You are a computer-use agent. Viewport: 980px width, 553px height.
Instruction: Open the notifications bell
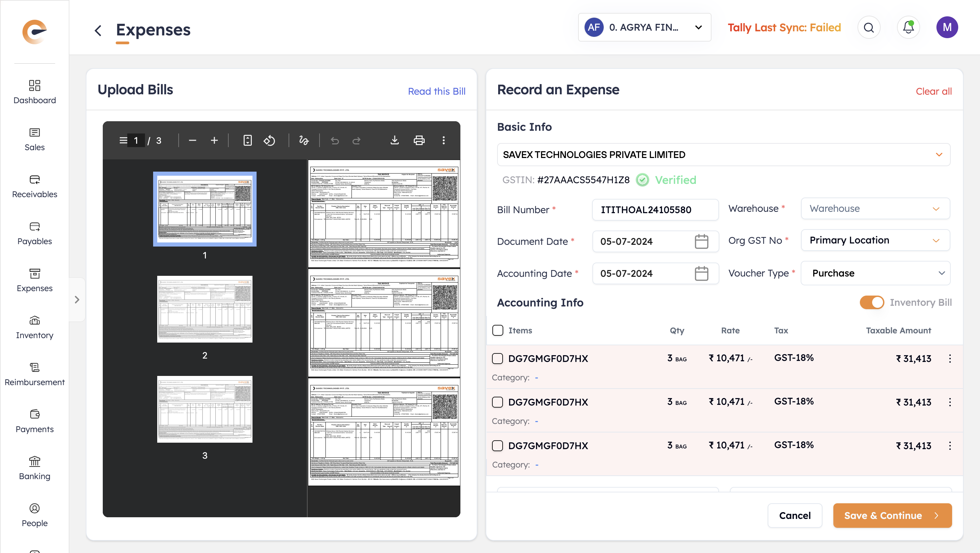(x=908, y=27)
